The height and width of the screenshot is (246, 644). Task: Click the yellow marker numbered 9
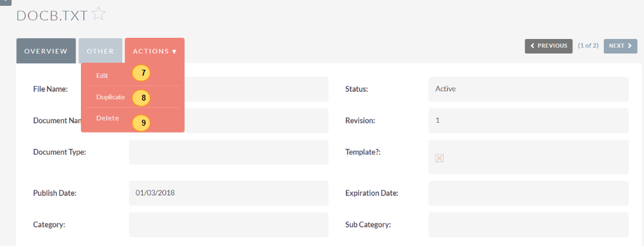141,123
